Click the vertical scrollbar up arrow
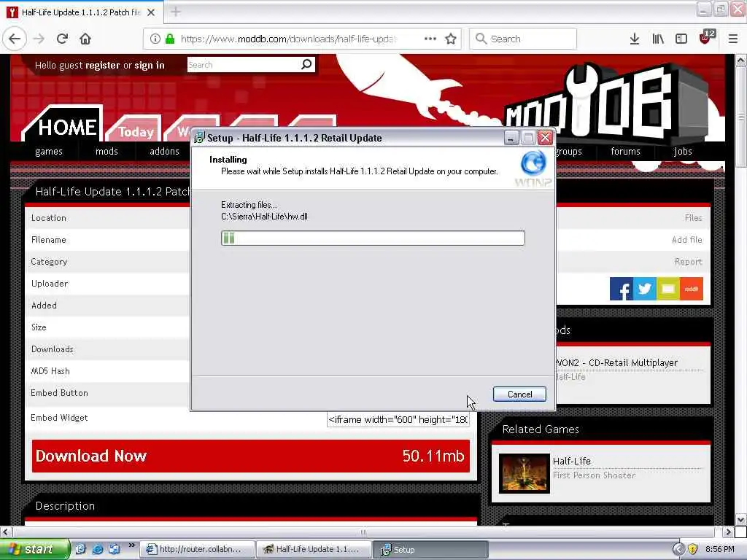747x560 pixels. coord(741,61)
